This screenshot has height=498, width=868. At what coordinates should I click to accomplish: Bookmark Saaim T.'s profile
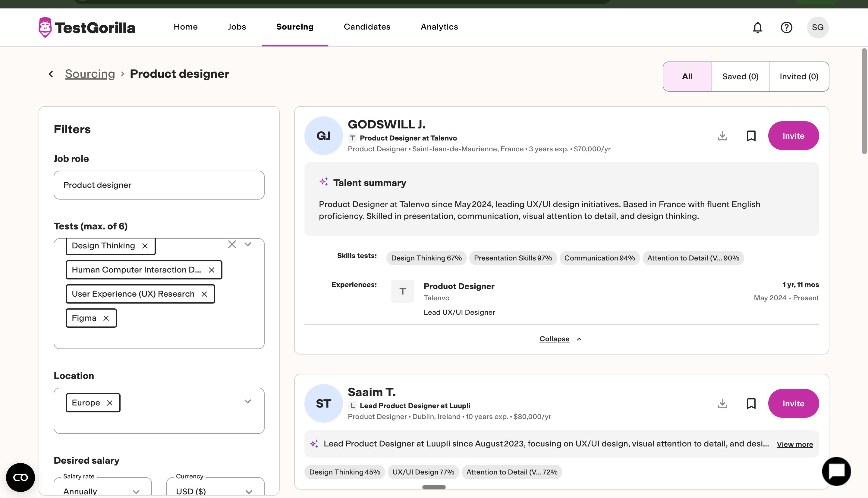(x=751, y=404)
